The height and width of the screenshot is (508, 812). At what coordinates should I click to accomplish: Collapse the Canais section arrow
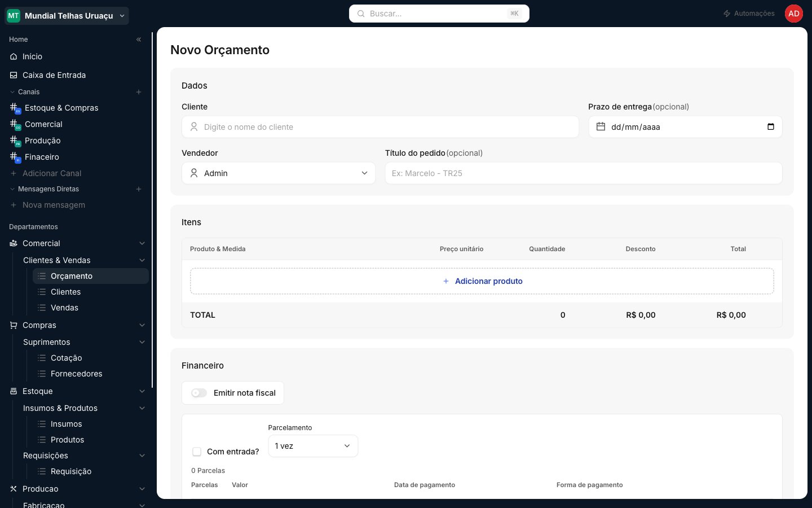click(x=12, y=92)
